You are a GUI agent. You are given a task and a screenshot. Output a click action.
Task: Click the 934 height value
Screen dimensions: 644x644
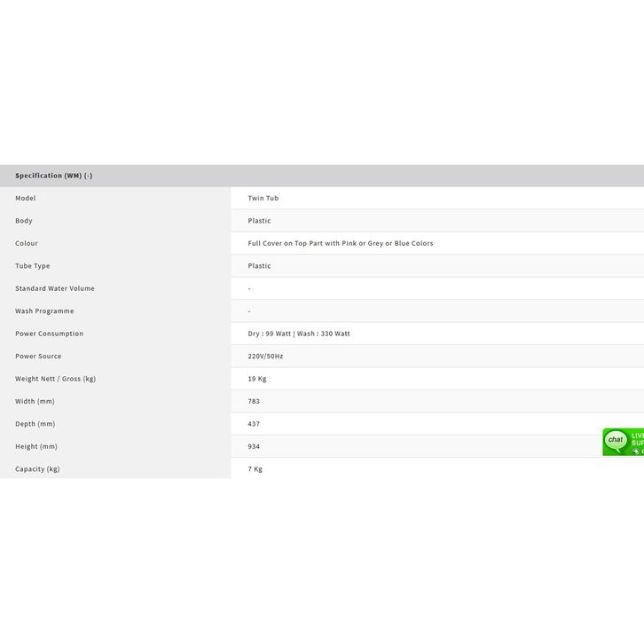click(x=254, y=447)
